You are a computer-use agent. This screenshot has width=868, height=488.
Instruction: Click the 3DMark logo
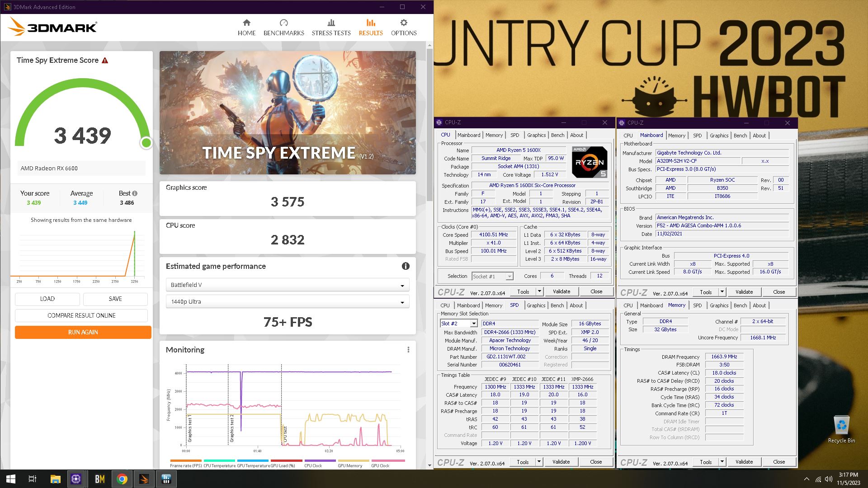(x=52, y=27)
